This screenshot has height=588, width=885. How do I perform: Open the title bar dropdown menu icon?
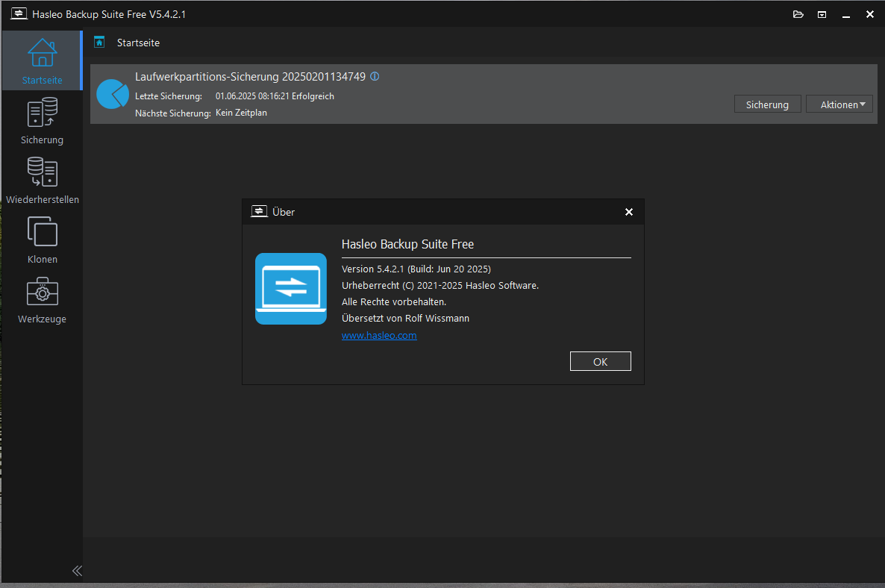point(822,14)
